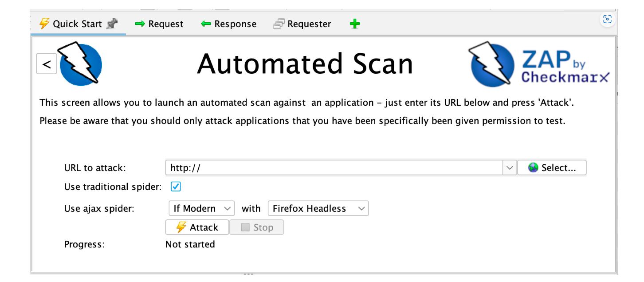This screenshot has width=644, height=282.
Task: Open the 'If Modern' ajax spider dropdown
Action: coord(201,208)
